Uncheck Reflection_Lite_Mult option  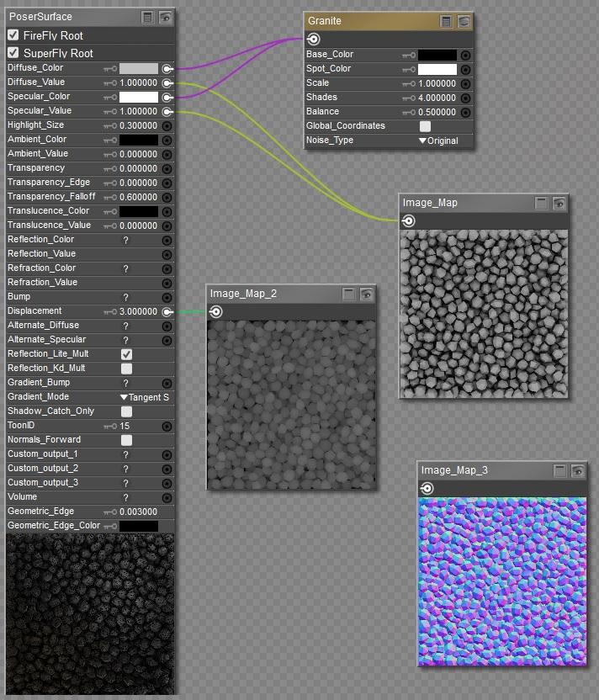pos(127,354)
